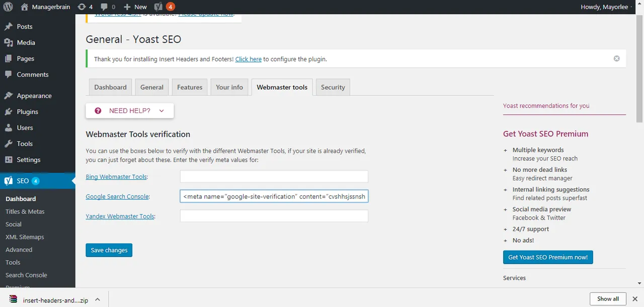Open Comments in sidebar
This screenshot has width=644, height=307.
point(33,75)
